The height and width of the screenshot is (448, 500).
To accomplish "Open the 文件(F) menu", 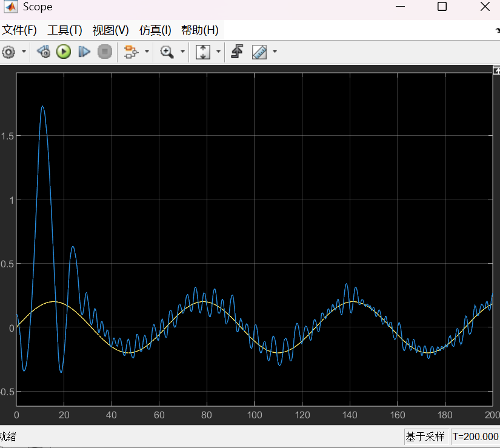I will (19, 30).
